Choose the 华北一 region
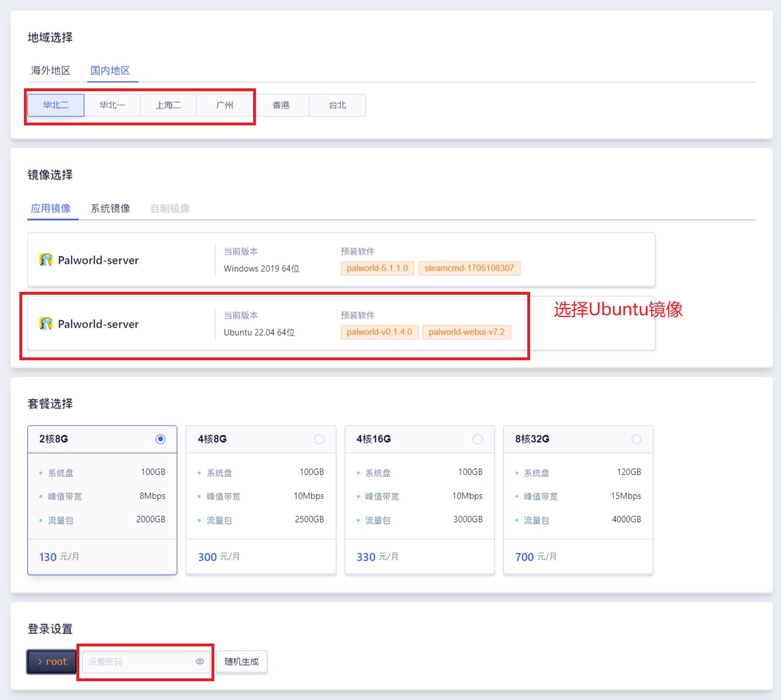The image size is (781, 700). (x=112, y=105)
